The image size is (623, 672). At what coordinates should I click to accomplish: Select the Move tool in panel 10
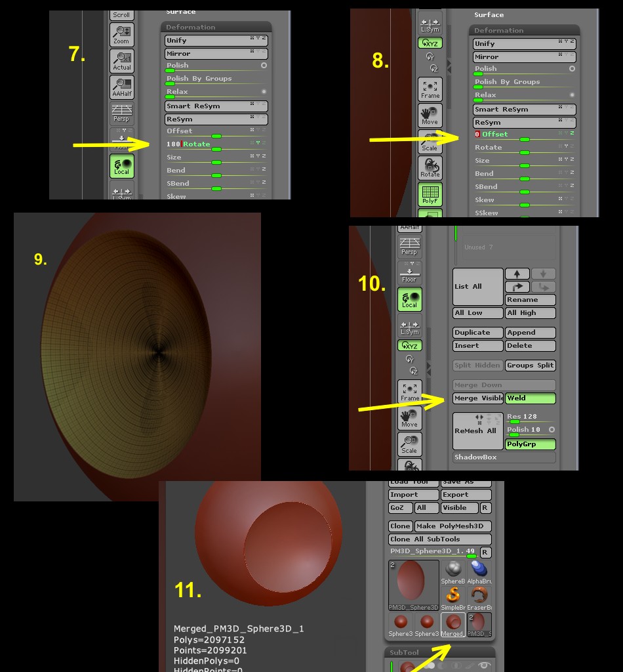point(410,418)
